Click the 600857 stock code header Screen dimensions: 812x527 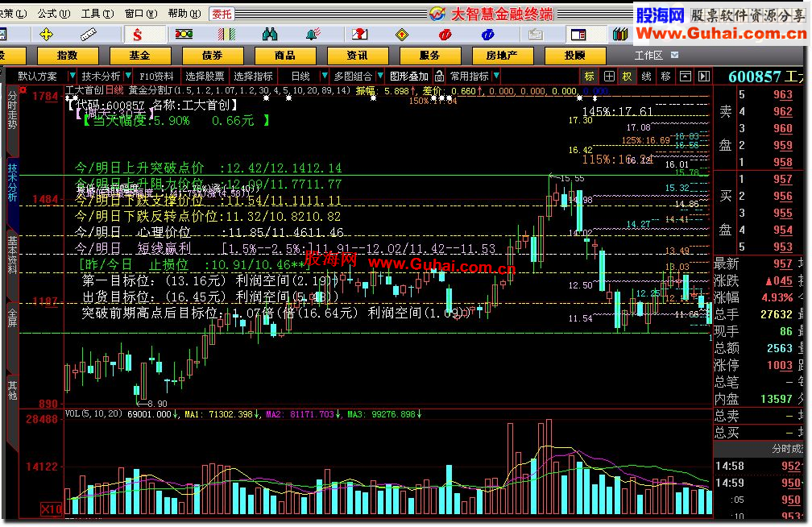[754, 77]
